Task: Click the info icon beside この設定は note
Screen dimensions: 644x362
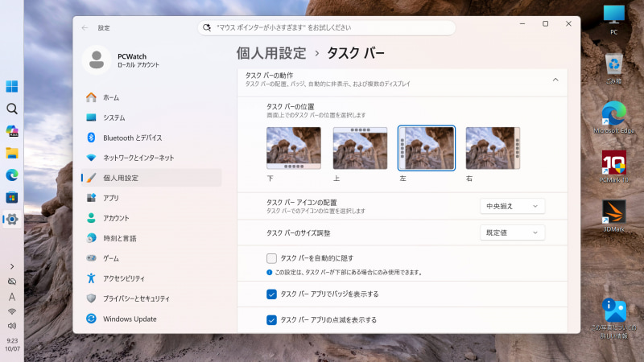Action: [270, 272]
